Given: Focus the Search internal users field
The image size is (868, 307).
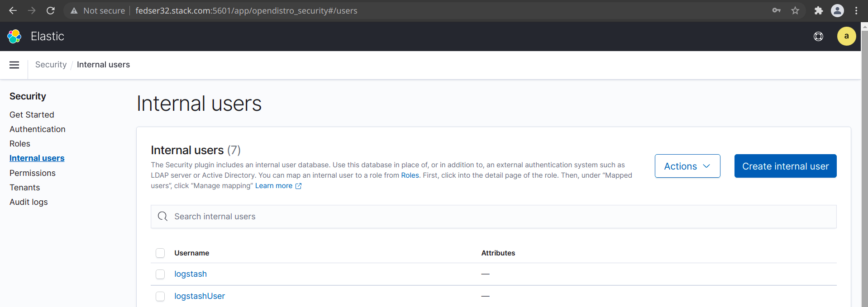Looking at the screenshot, I should [x=493, y=217].
